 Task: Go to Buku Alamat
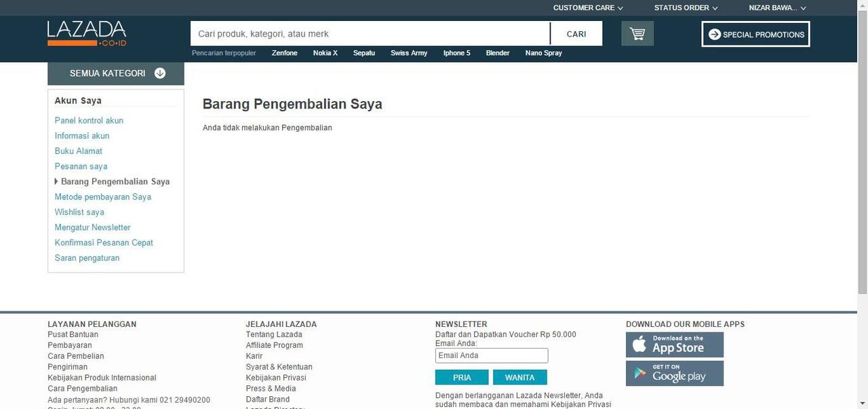[x=79, y=151]
